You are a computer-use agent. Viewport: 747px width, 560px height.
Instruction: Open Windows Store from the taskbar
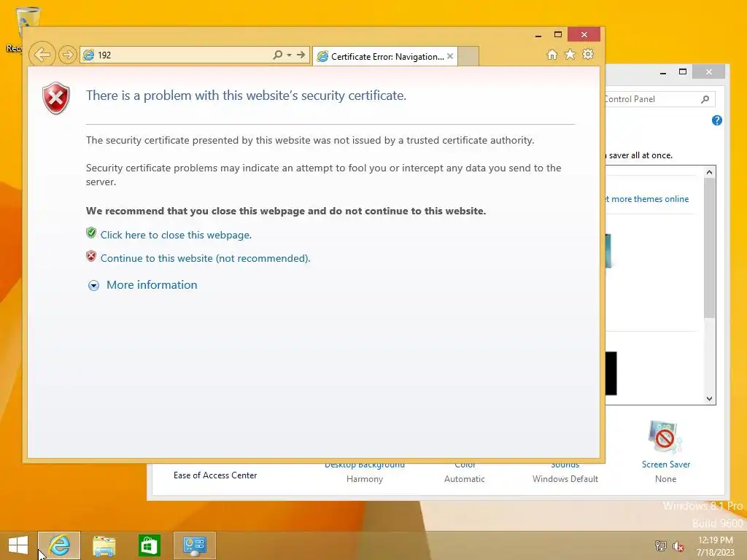point(149,545)
